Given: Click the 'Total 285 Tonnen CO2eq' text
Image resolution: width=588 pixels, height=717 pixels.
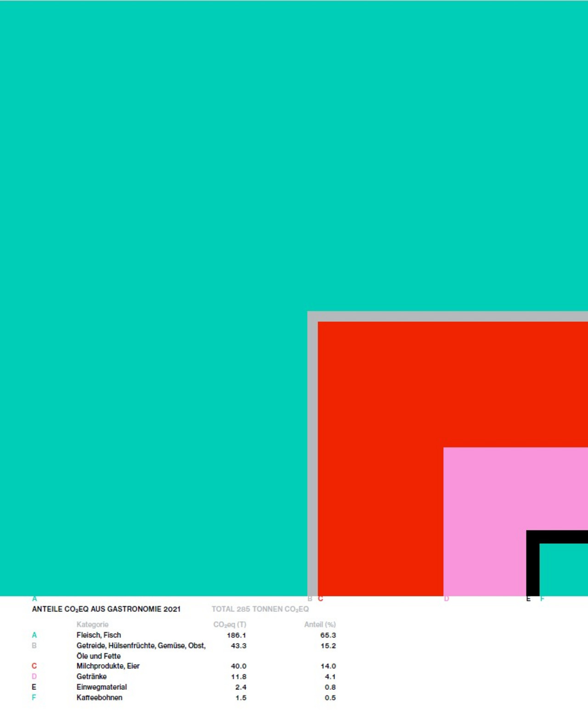Looking at the screenshot, I should point(260,609).
